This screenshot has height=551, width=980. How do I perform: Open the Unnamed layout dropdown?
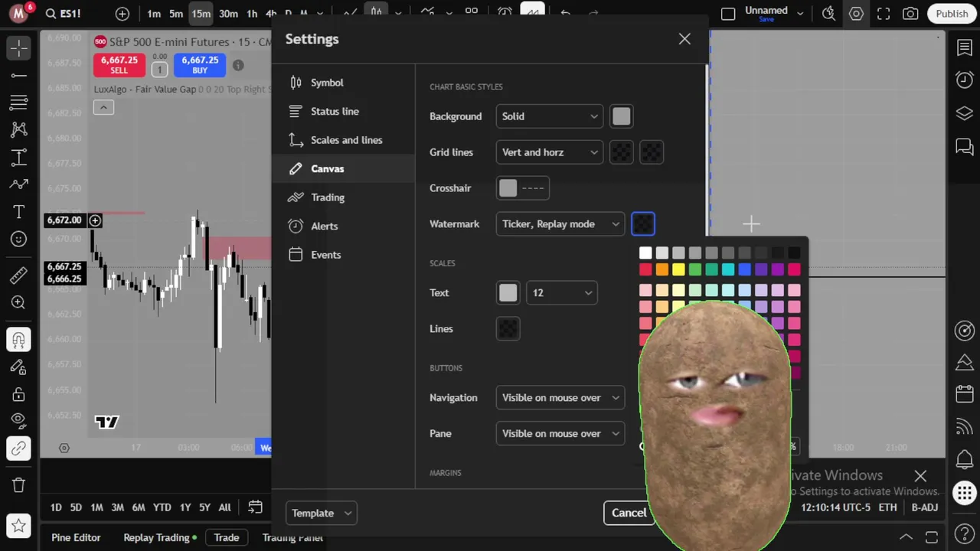[800, 14]
